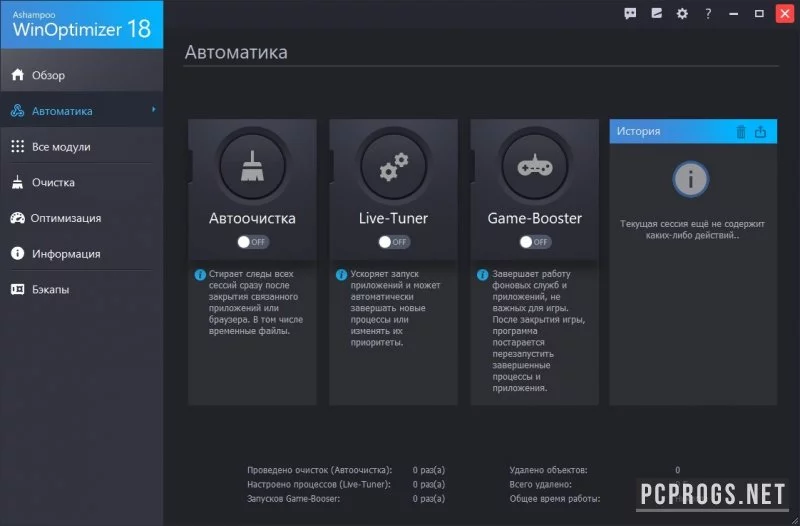Export history using the share icon
The width and height of the screenshot is (800, 526).
(760, 132)
